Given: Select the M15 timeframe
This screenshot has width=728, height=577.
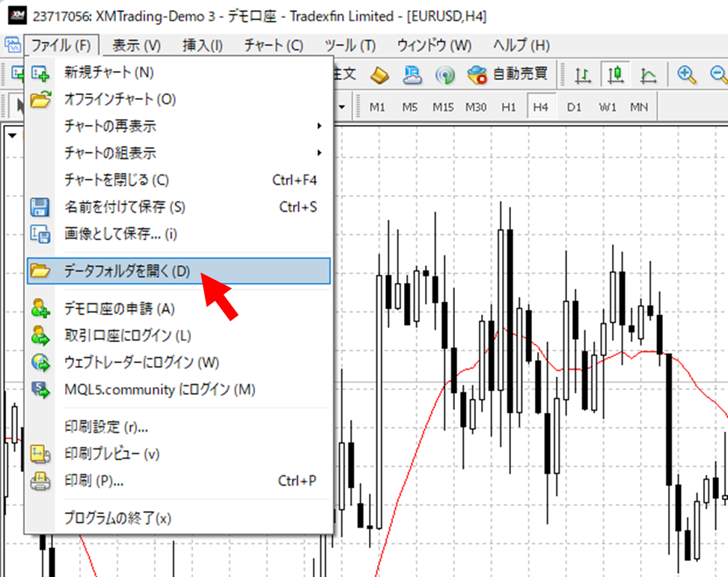Looking at the screenshot, I should tap(443, 107).
